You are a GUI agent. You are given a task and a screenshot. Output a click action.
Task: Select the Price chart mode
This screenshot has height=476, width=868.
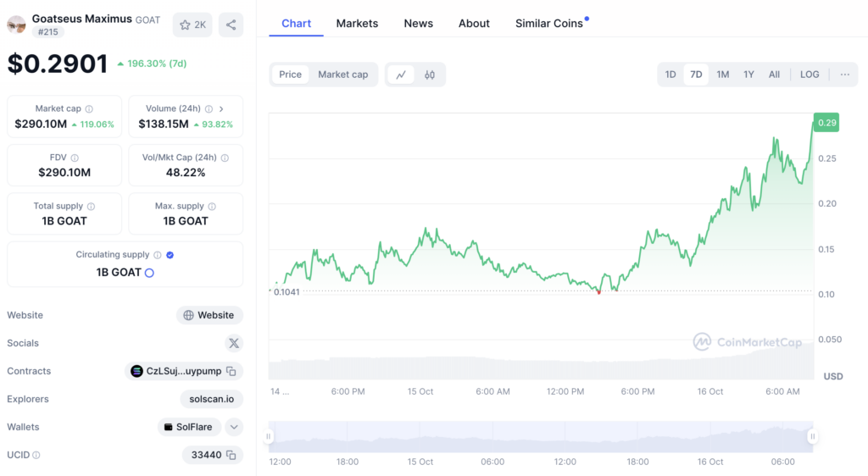coord(290,75)
